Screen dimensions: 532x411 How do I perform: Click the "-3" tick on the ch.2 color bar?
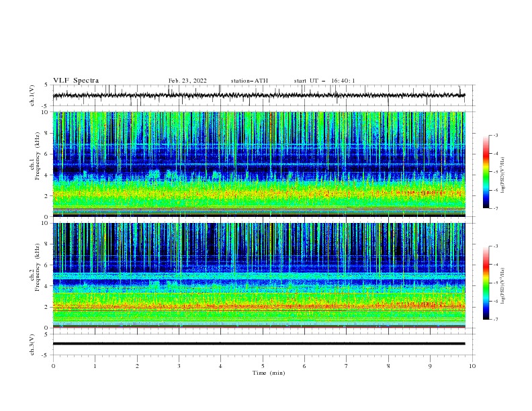click(495, 246)
